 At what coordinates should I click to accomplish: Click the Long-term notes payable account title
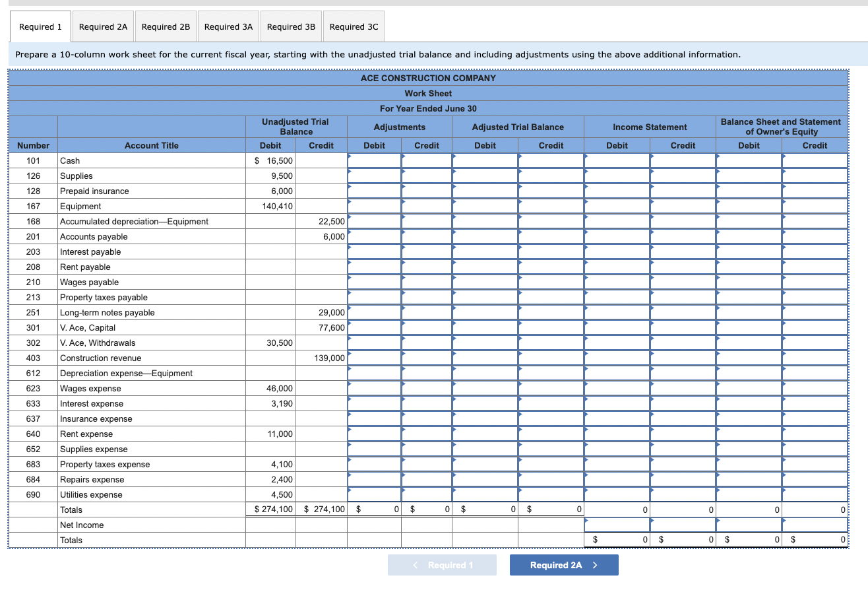coord(108,312)
